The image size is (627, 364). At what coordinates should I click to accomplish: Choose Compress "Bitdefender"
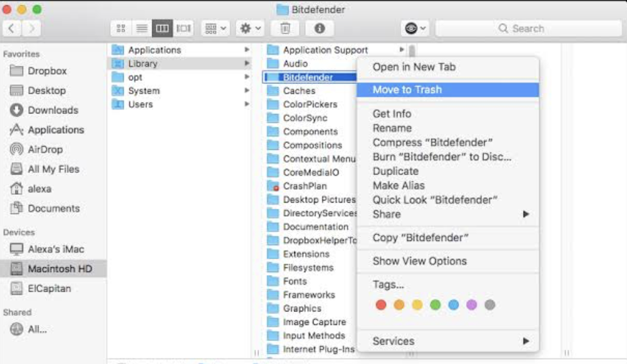(x=448, y=143)
